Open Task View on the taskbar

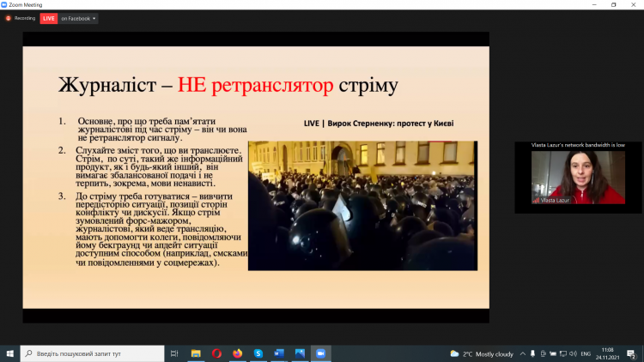point(174,353)
